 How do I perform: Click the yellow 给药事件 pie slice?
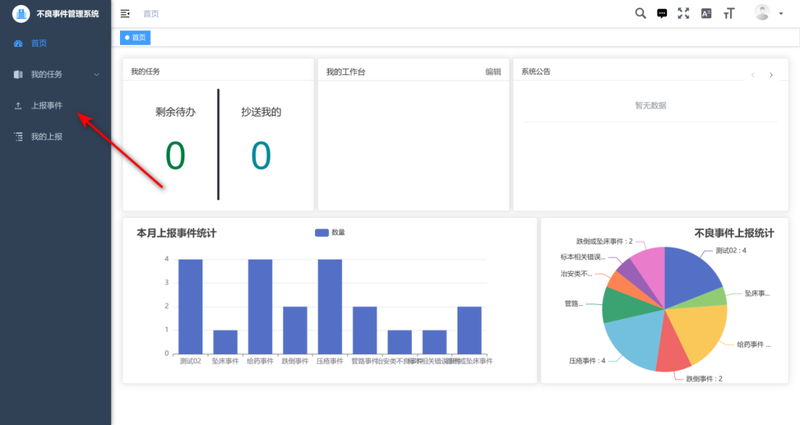pyautogui.click(x=702, y=332)
